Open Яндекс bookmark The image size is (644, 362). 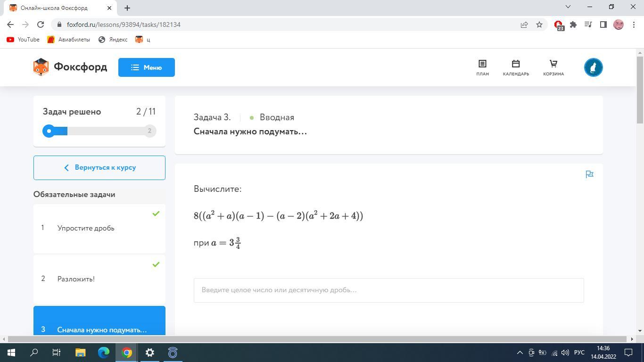coord(113,40)
